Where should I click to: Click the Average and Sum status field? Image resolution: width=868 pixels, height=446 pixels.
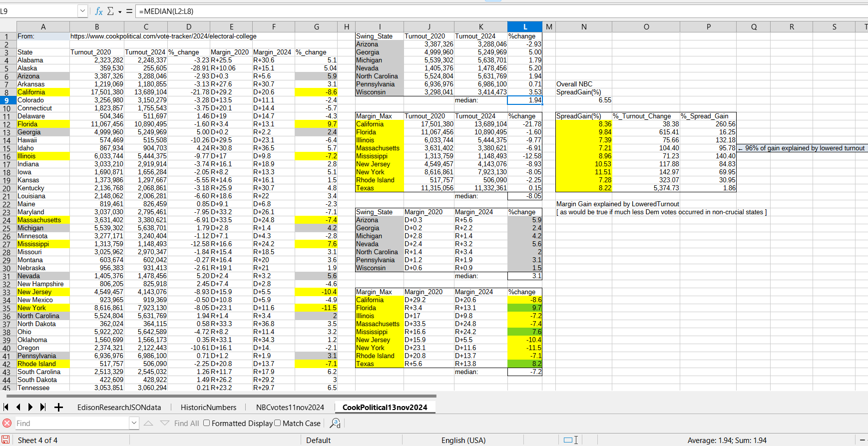click(727, 440)
